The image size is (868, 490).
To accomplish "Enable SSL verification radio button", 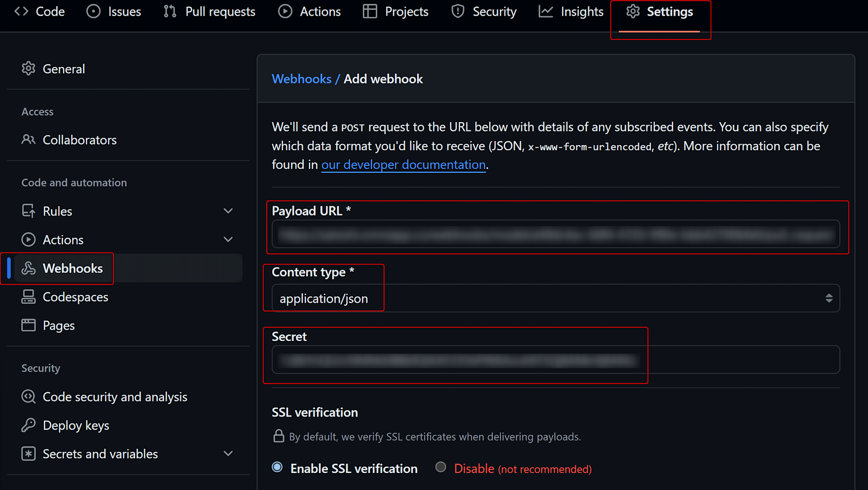I will [276, 469].
